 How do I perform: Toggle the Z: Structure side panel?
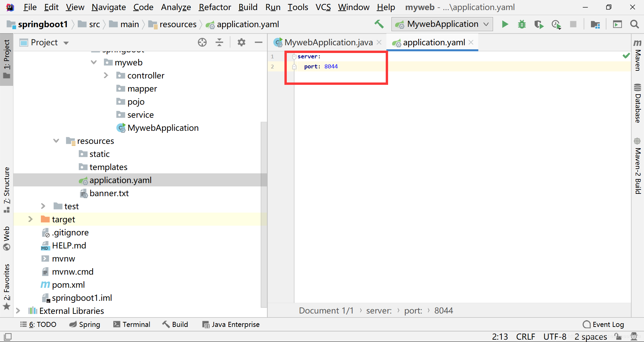[x=7, y=189]
